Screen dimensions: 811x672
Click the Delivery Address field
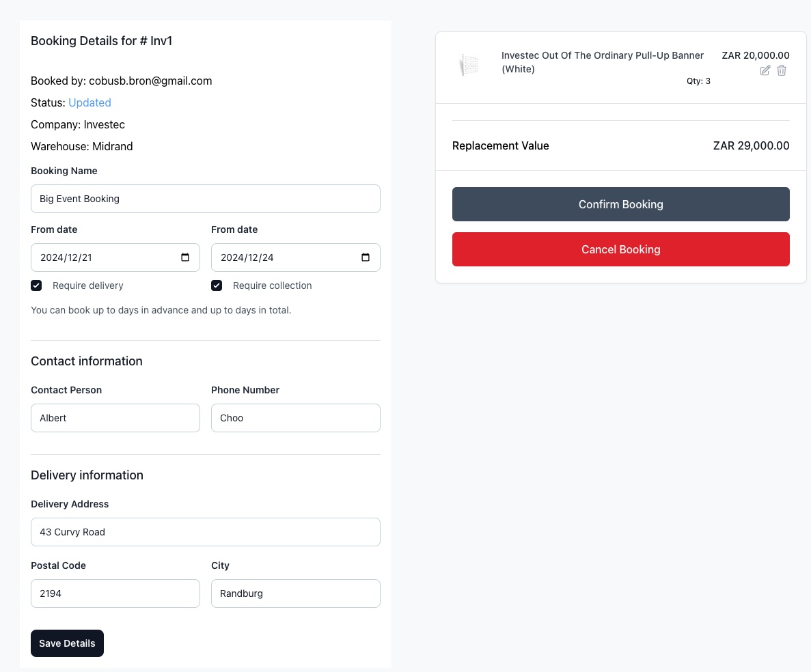point(205,532)
